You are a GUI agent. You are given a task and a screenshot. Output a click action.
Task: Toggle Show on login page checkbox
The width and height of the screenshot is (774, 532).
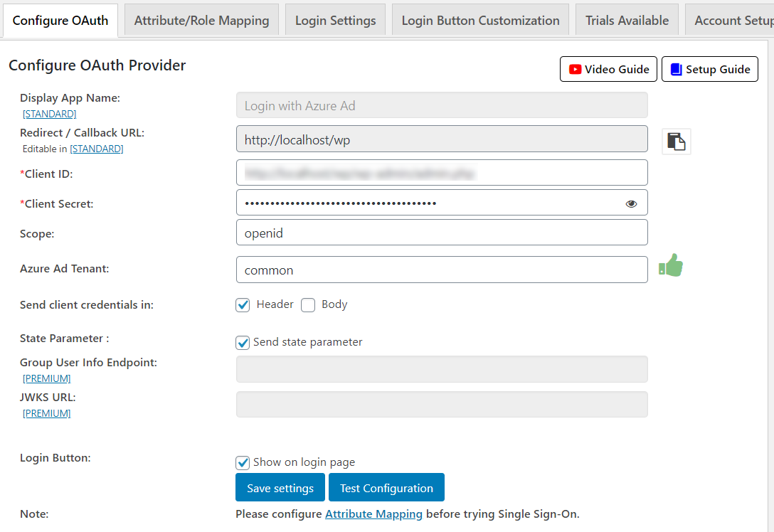click(243, 463)
